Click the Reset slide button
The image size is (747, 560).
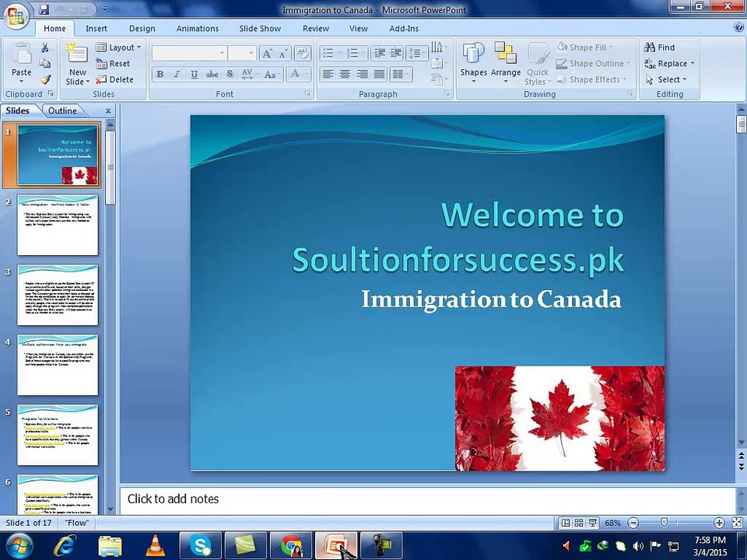113,63
